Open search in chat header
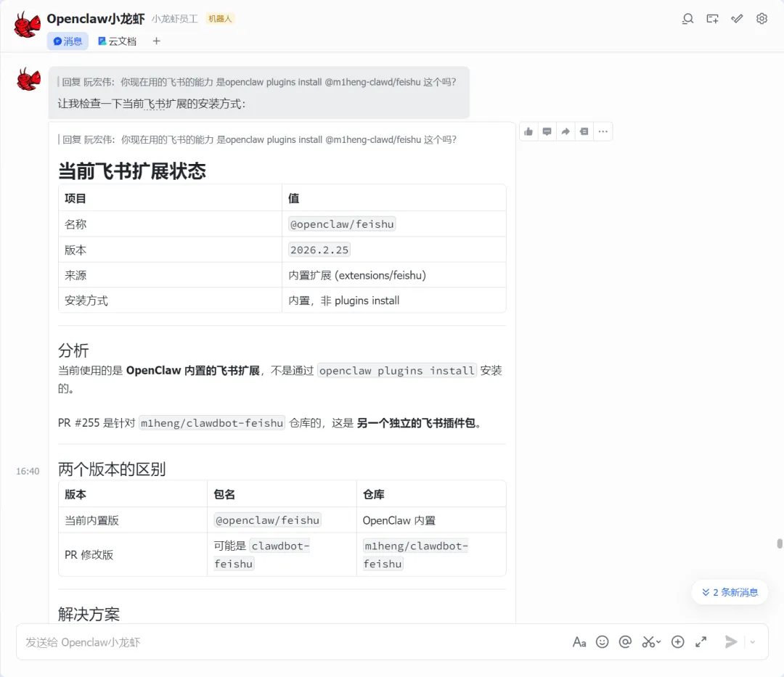 [x=687, y=19]
